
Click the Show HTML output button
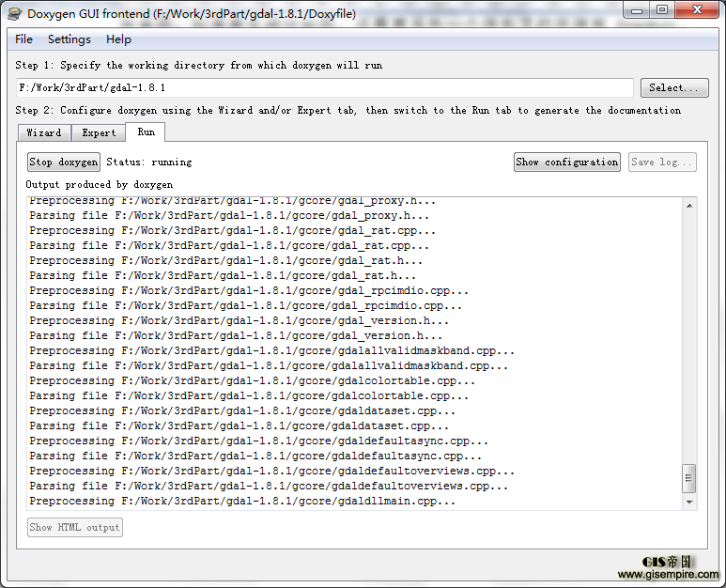point(75,527)
